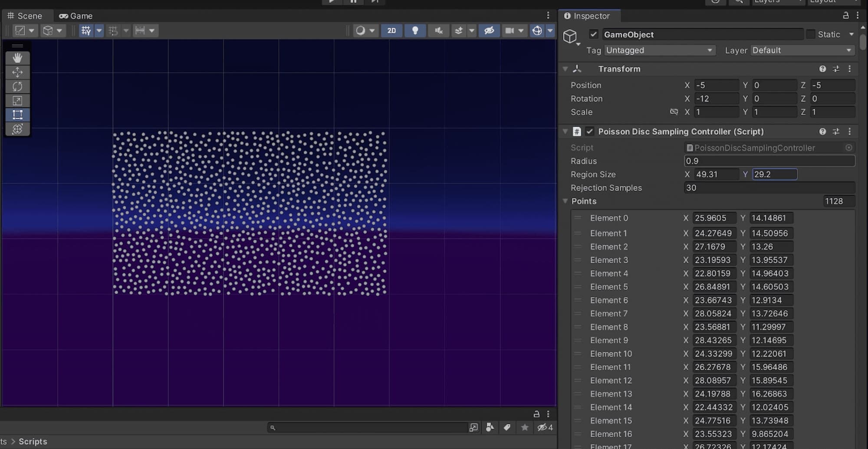Switch to the Scene tab
This screenshot has height=449, width=868.
(x=25, y=16)
